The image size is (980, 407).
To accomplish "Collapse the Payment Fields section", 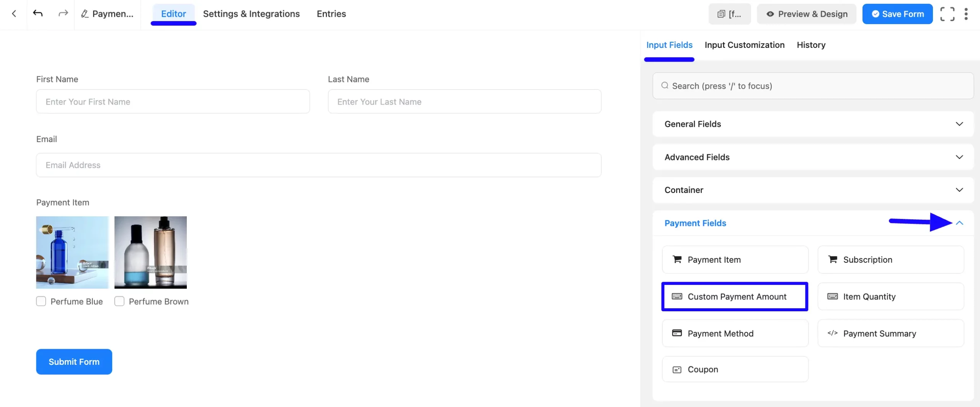I will pos(959,223).
